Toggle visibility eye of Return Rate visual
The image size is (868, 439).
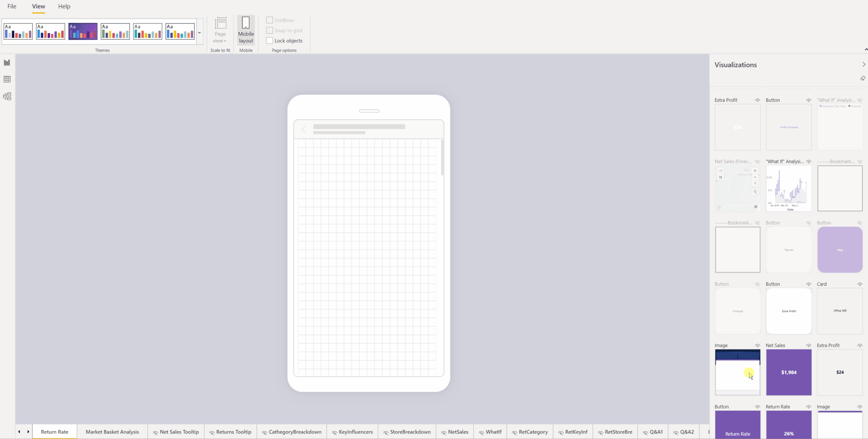tap(808, 407)
